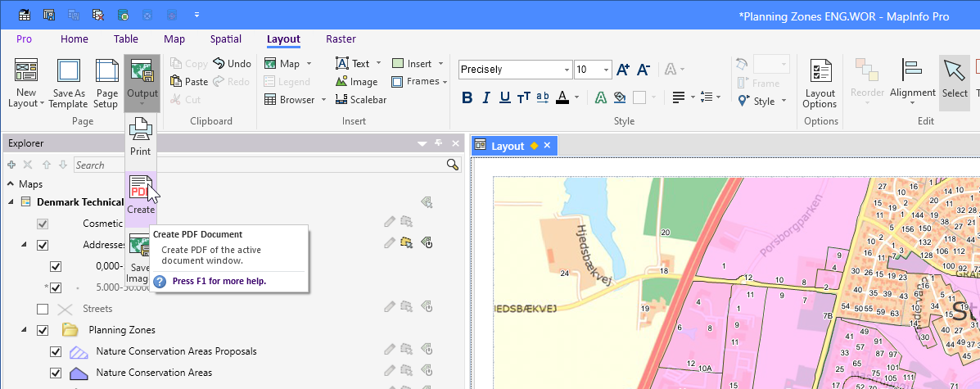980x389 pixels.
Task: Click the second quick access toolbar icon
Action: 49,14
